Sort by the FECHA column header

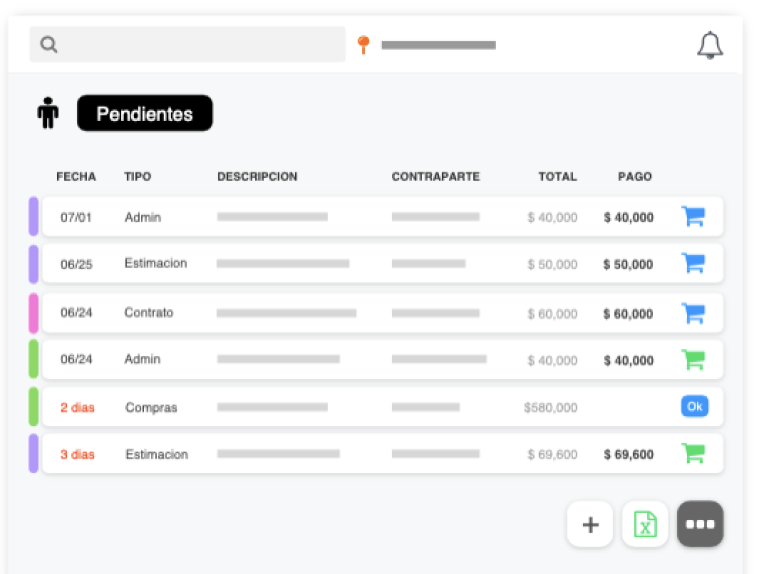(x=76, y=177)
